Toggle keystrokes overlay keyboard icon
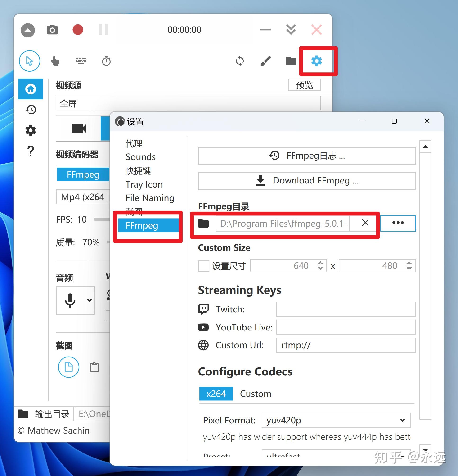The image size is (458, 476). [81, 61]
